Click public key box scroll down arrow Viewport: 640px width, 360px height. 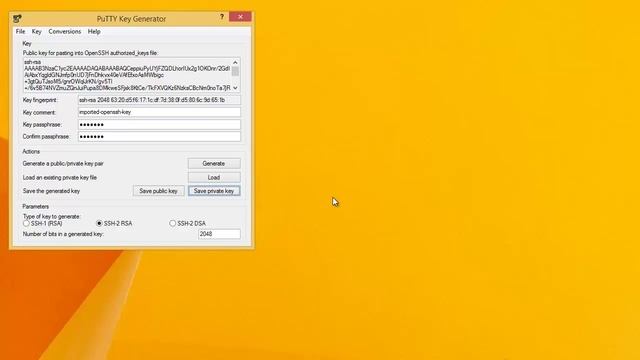(x=236, y=88)
